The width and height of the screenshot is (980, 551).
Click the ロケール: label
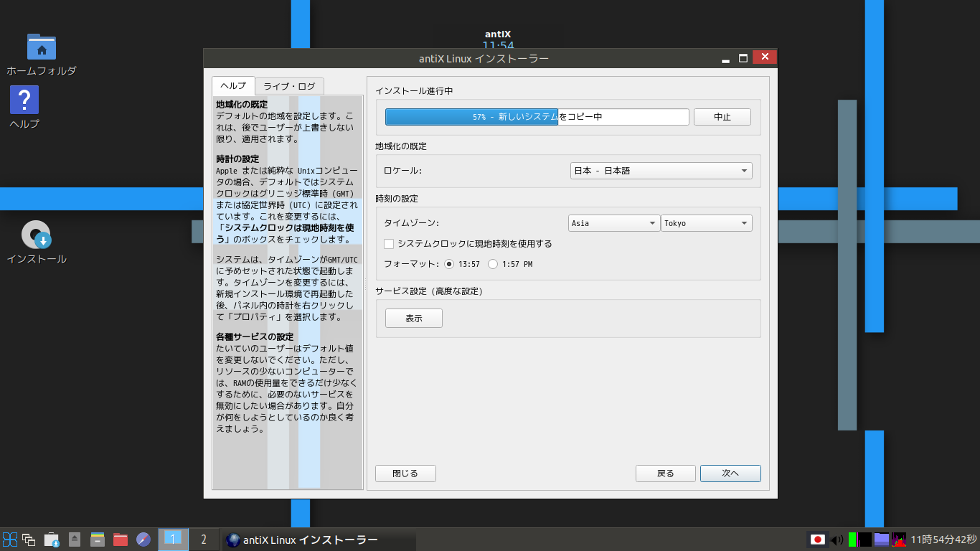click(x=403, y=171)
